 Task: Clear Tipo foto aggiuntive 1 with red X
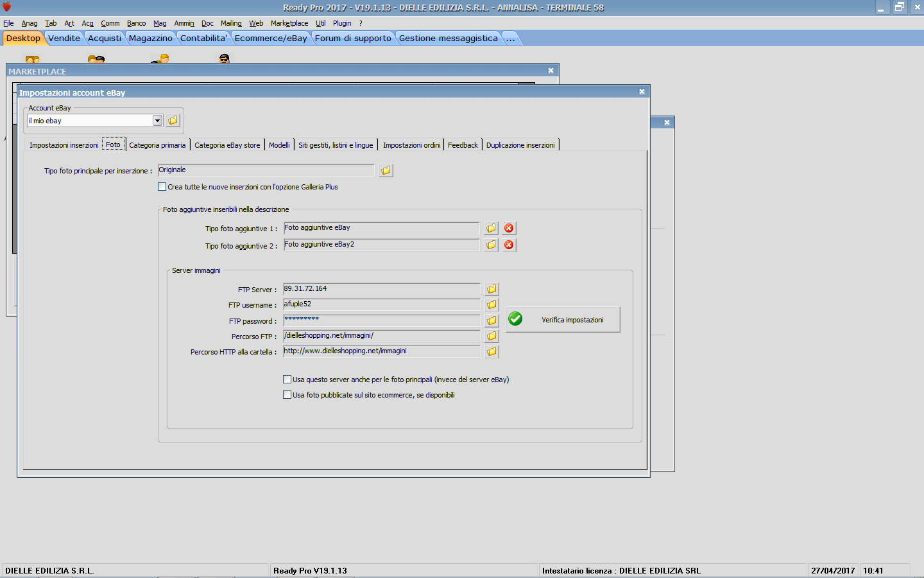[x=509, y=228]
